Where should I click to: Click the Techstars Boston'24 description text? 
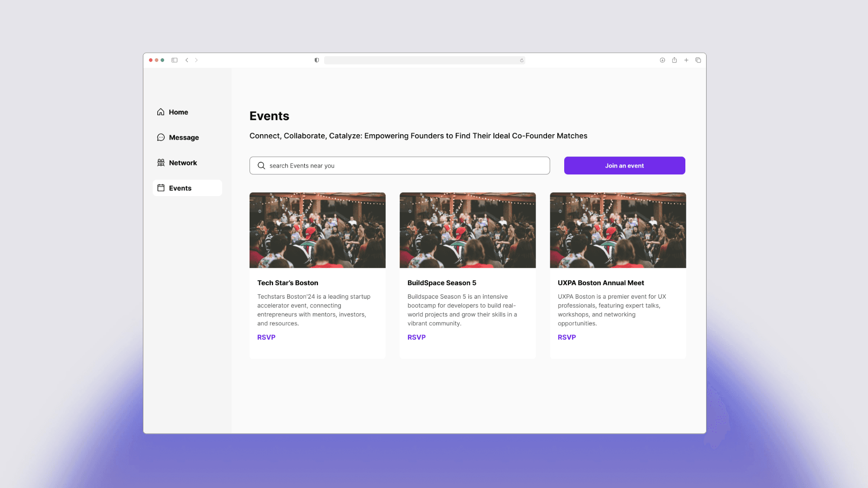[x=314, y=310]
